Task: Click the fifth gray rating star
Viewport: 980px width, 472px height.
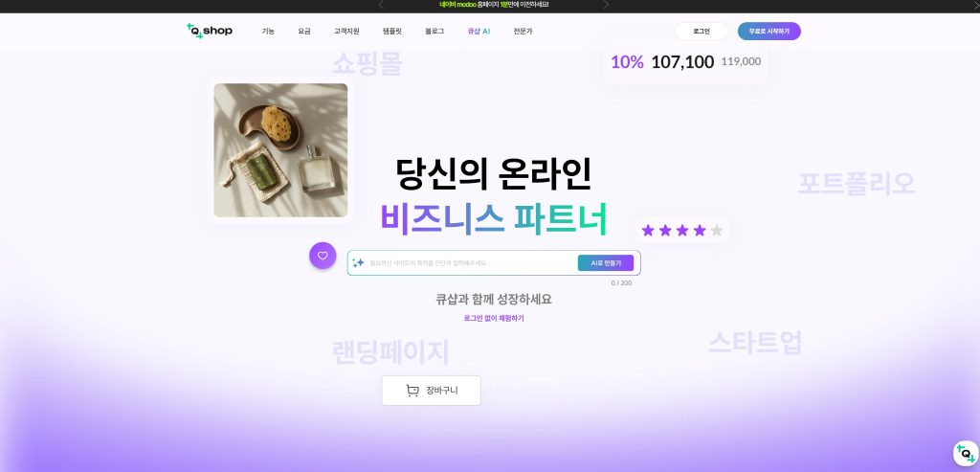Action: [x=717, y=231]
